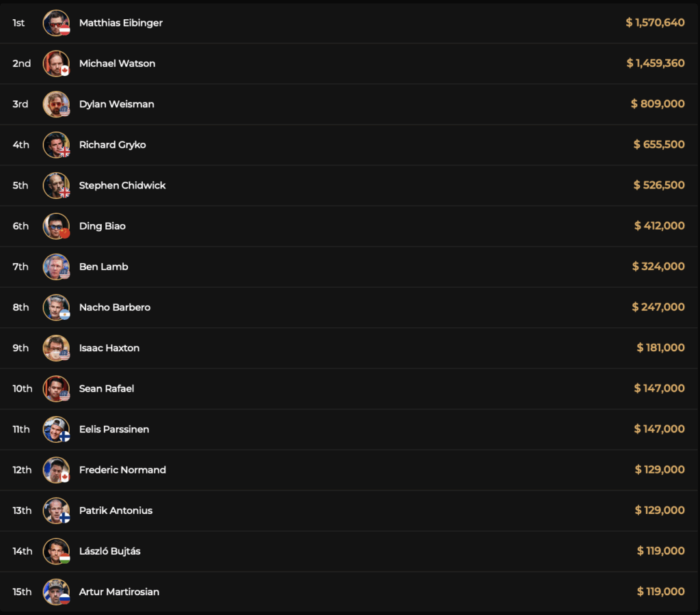Select the 15th place rank label
Screen dimensions: 700x615
[23, 592]
